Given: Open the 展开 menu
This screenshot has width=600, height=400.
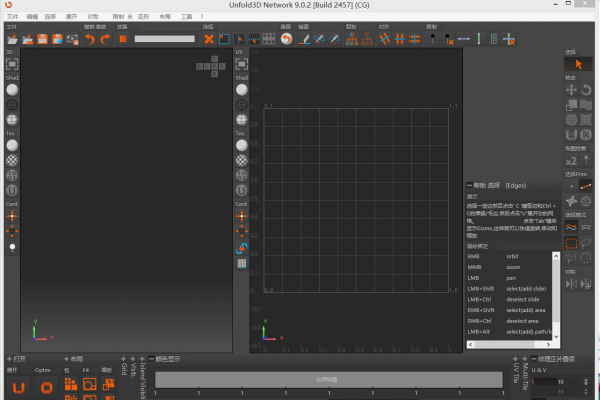Looking at the screenshot, I should pos(71,16).
